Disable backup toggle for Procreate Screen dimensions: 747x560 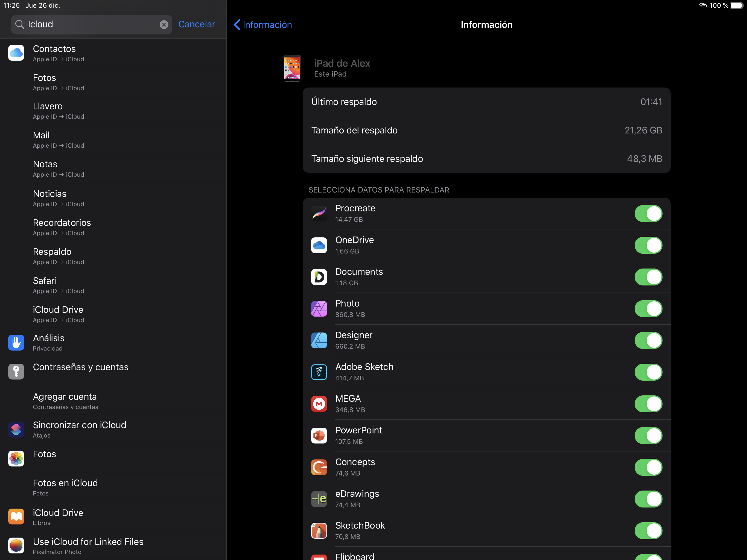[648, 214]
